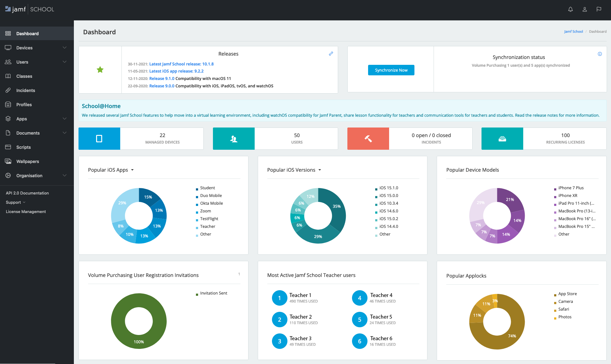Screen dimensions: 611x364
Task: Expand the Devices menu chevron
Action: click(x=65, y=48)
